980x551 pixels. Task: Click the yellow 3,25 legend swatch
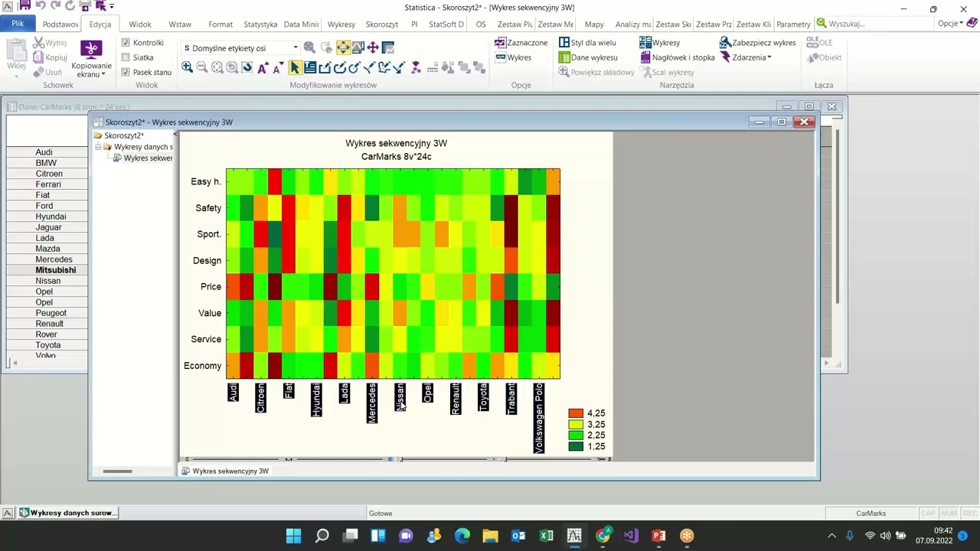tap(576, 424)
